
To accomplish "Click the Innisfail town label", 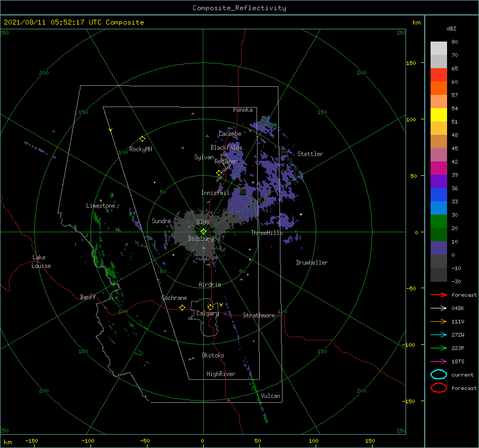I will click(x=215, y=193).
